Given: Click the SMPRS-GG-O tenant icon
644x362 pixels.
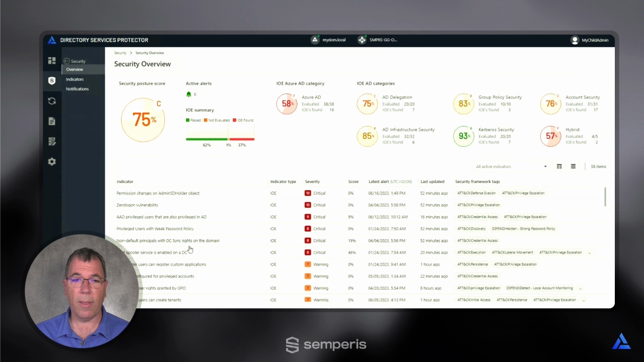Looking at the screenshot, I should tap(362, 40).
